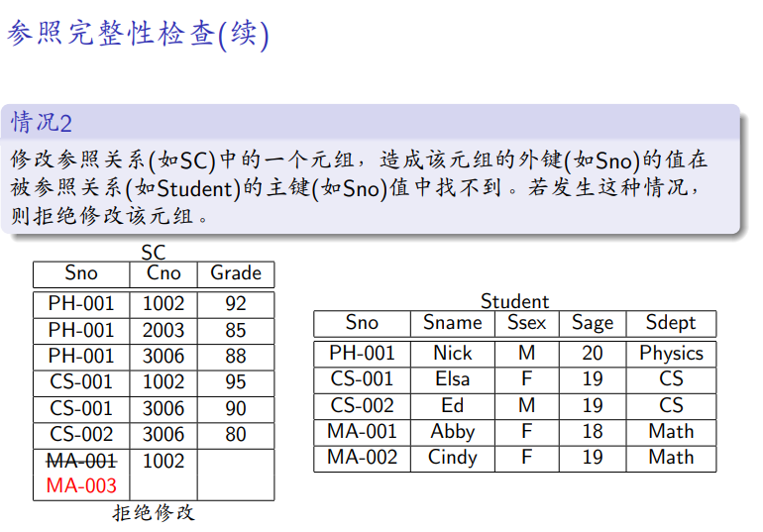
Task: Click the Elsa name cell
Action: [453, 379]
